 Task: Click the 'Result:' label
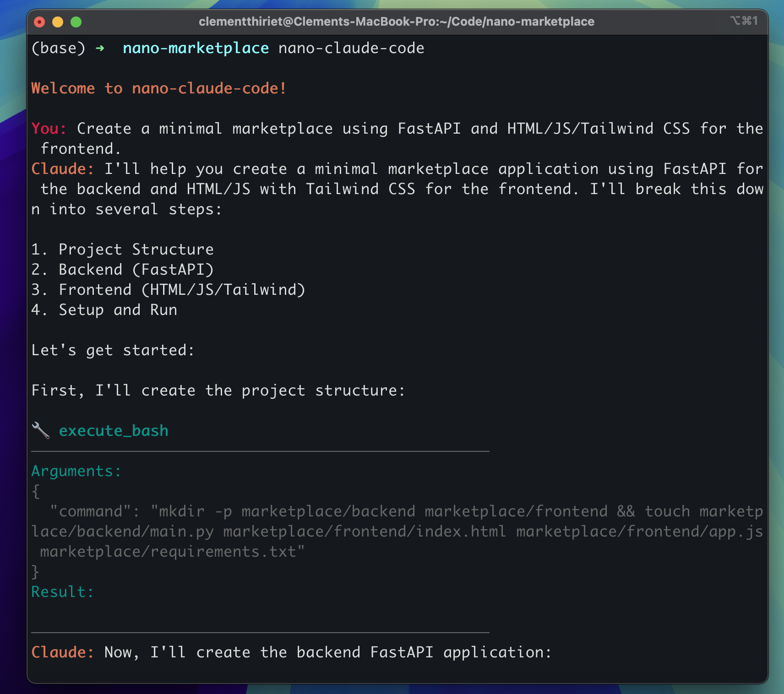point(63,592)
